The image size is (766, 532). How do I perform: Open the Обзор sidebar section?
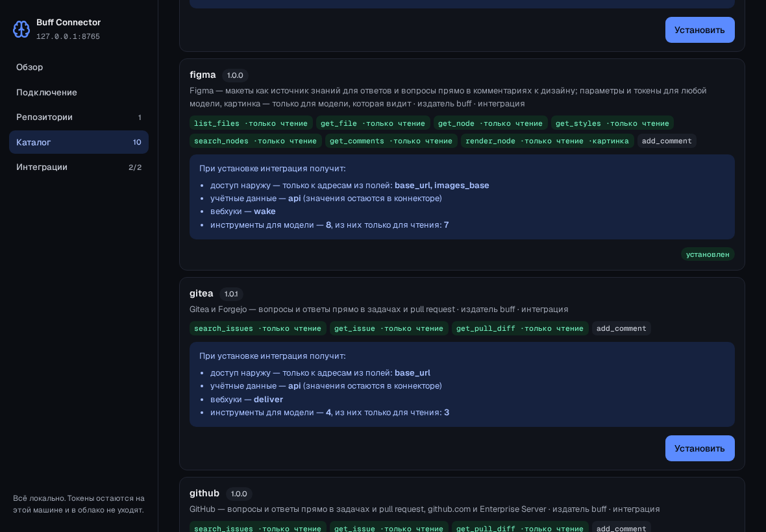[79, 67]
